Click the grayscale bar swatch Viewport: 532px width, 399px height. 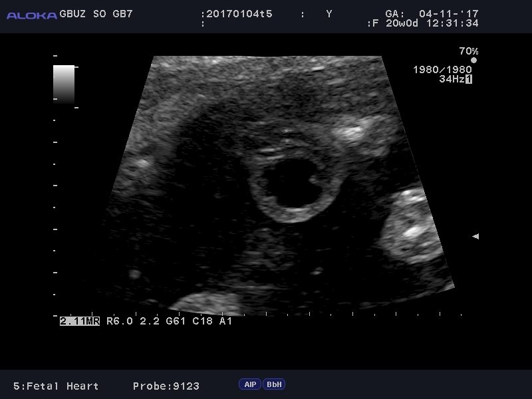[x=64, y=84]
